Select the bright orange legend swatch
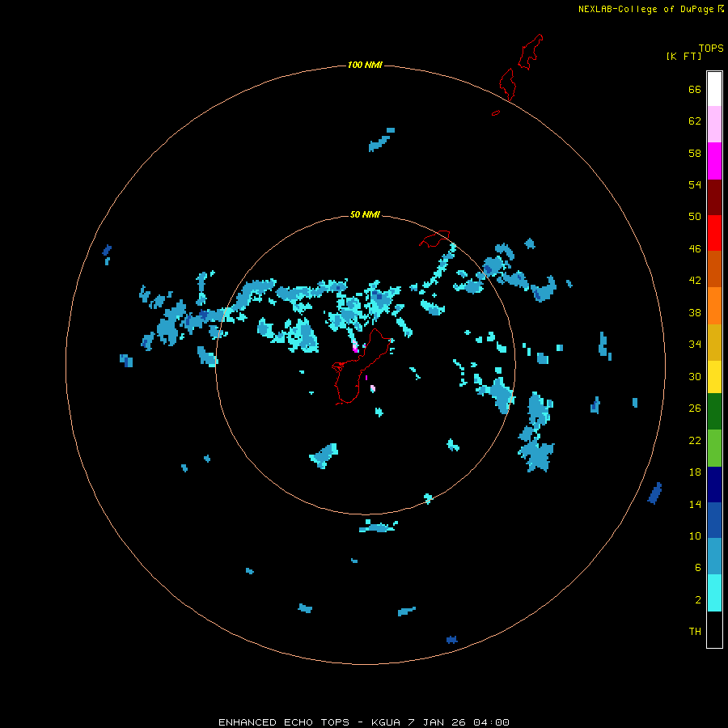The image size is (728, 728). tap(714, 306)
